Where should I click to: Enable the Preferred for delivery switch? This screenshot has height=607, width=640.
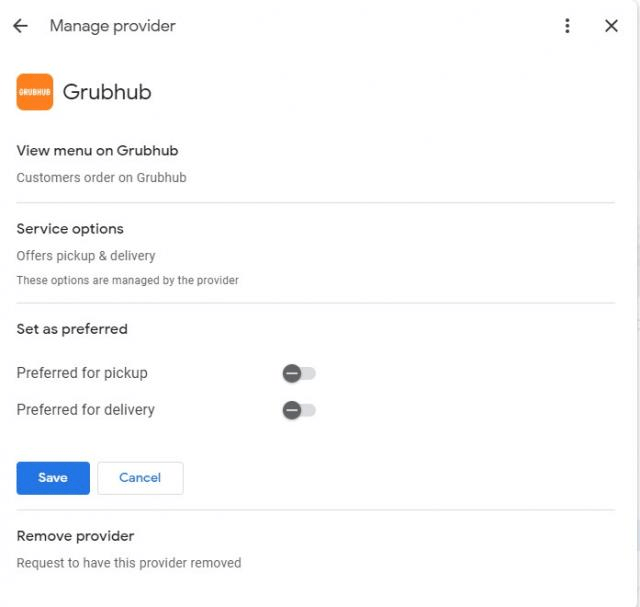click(x=299, y=410)
